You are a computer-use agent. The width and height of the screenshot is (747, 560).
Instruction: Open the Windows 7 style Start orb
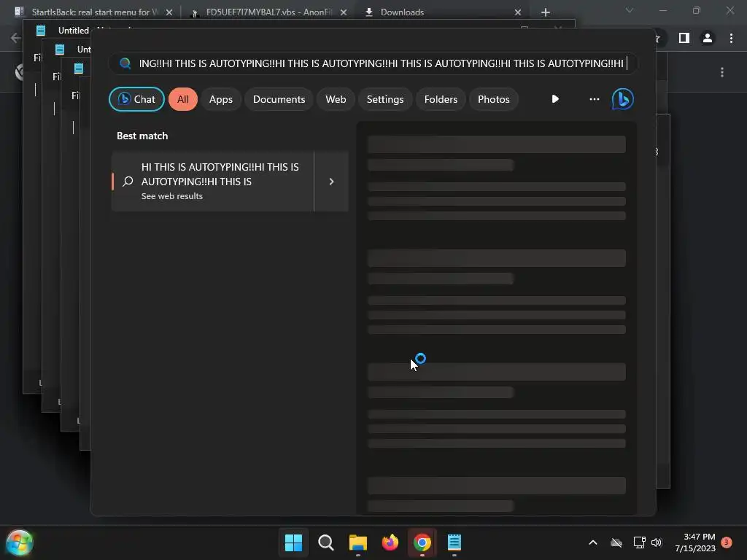coord(20,542)
